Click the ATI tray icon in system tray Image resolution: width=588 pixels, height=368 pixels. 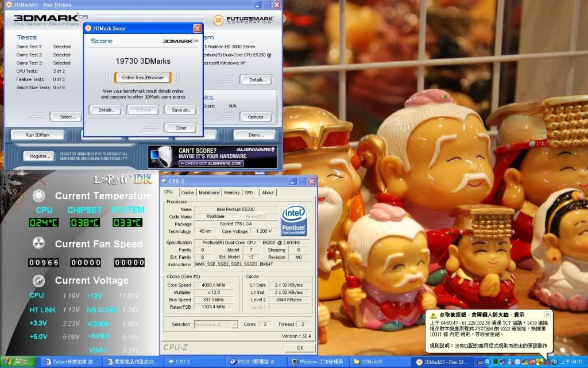[532, 362]
